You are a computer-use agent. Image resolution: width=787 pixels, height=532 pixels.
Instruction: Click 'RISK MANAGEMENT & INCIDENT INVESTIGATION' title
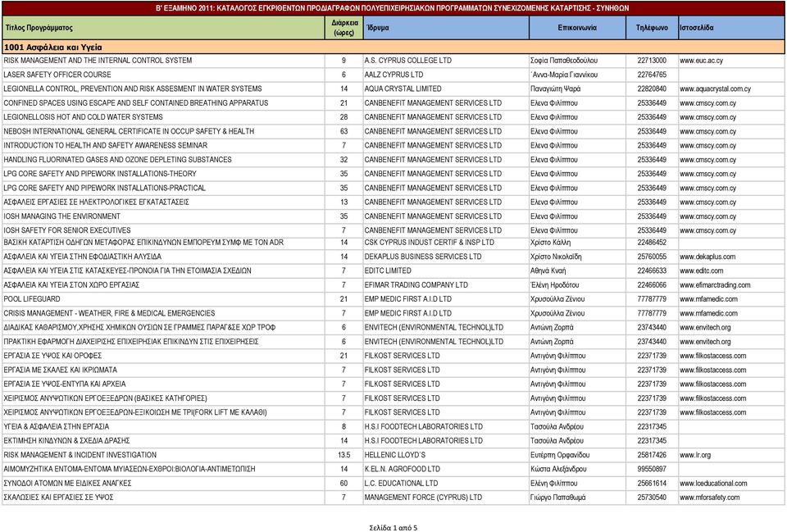point(80,455)
